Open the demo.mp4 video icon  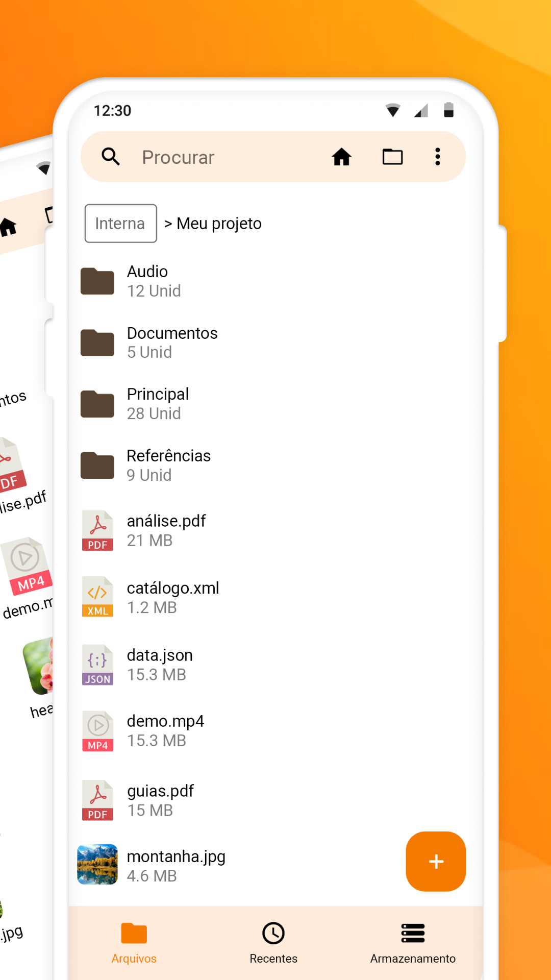[x=97, y=731]
